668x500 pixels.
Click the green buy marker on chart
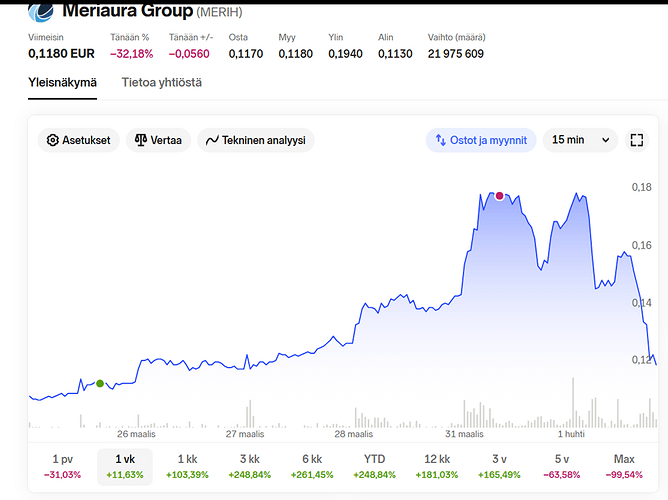[100, 383]
